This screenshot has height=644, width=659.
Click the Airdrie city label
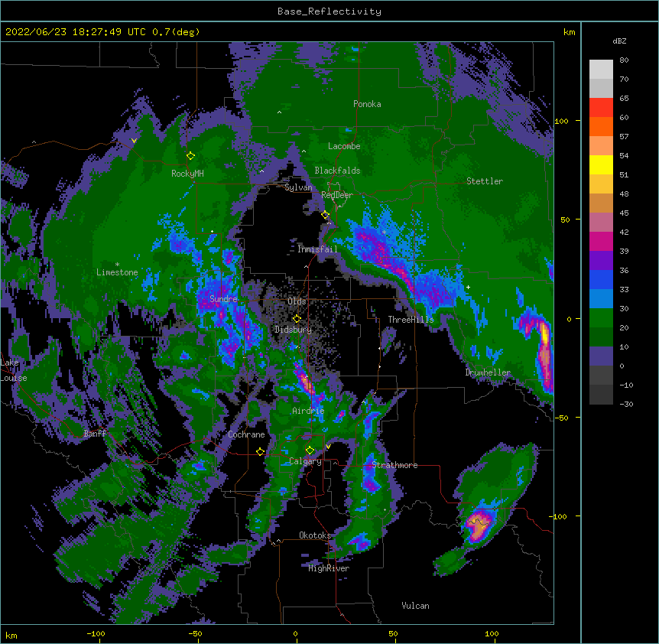(x=308, y=411)
